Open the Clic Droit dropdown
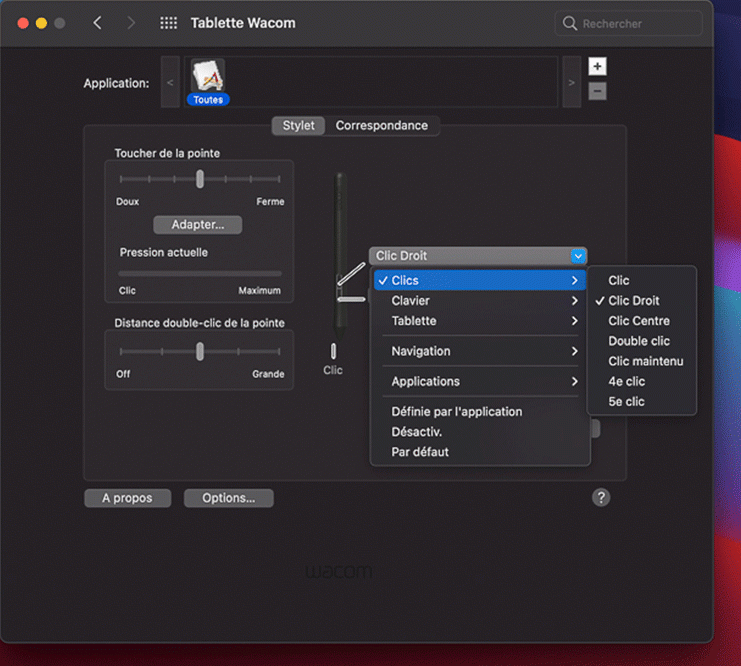This screenshot has height=666, width=741. click(478, 256)
